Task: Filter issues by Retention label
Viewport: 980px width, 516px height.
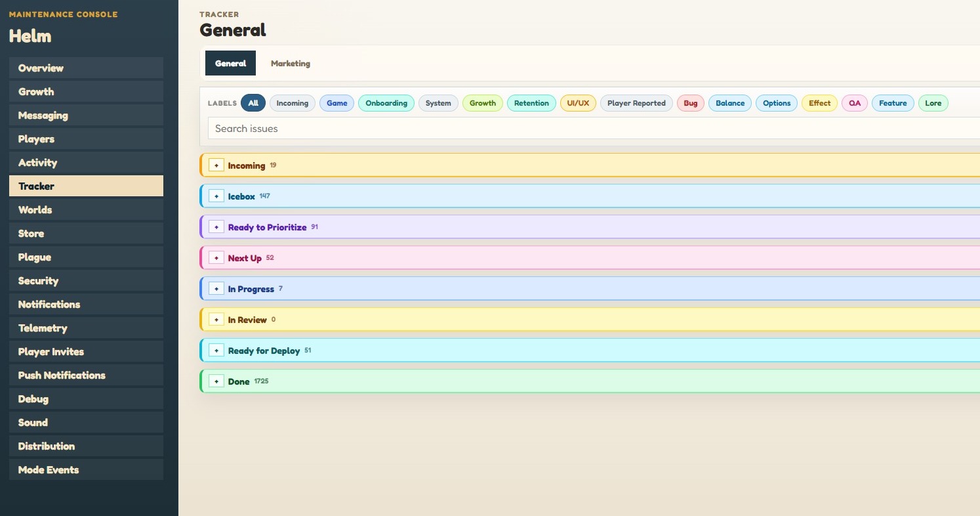Action: 531,103
